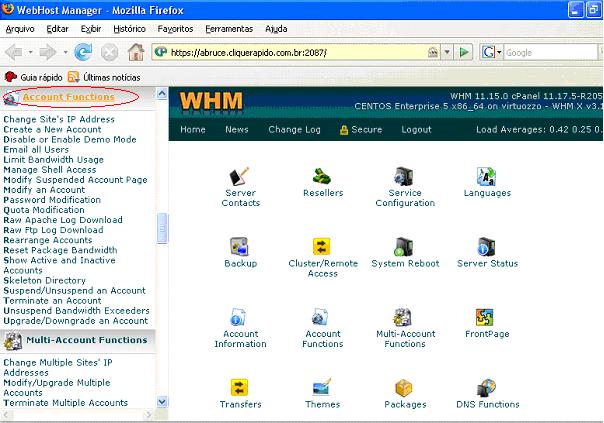Open the Server Status icon

click(486, 247)
